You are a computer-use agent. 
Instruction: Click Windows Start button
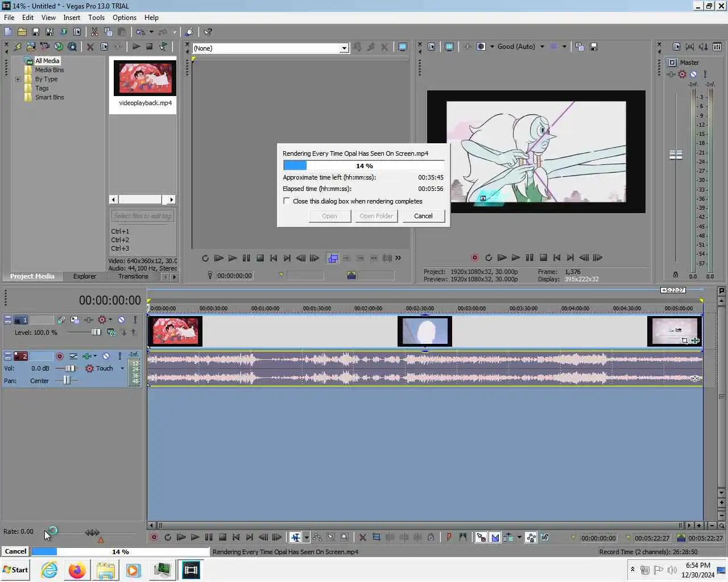tap(15, 570)
